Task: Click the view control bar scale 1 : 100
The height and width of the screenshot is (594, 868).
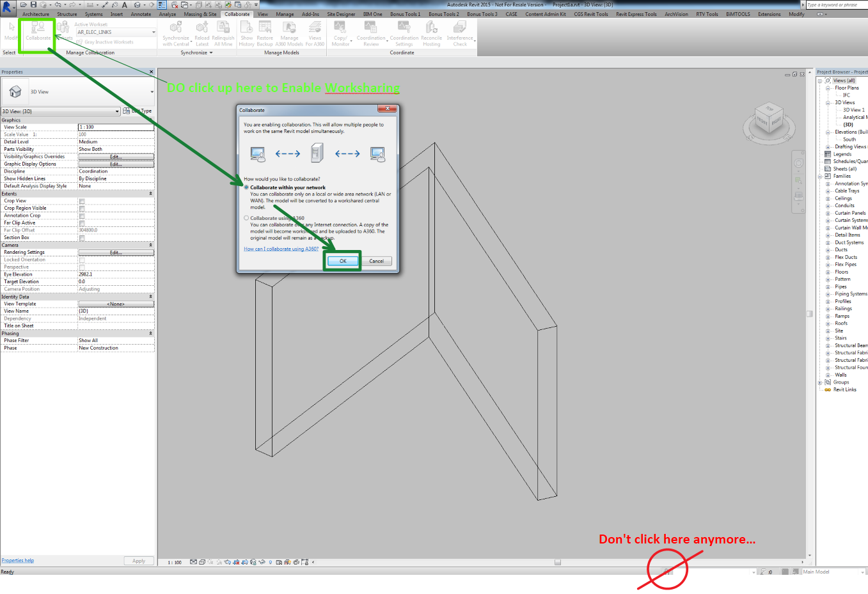Action: pyautogui.click(x=175, y=563)
